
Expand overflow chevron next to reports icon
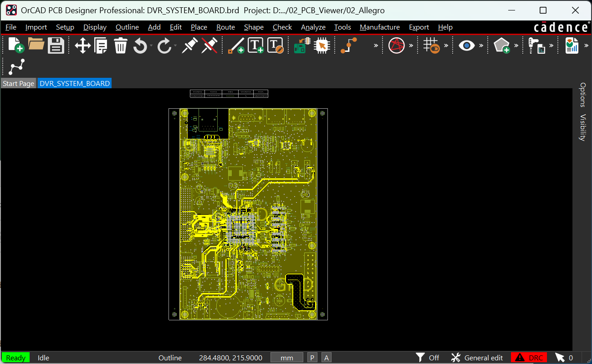587,45
